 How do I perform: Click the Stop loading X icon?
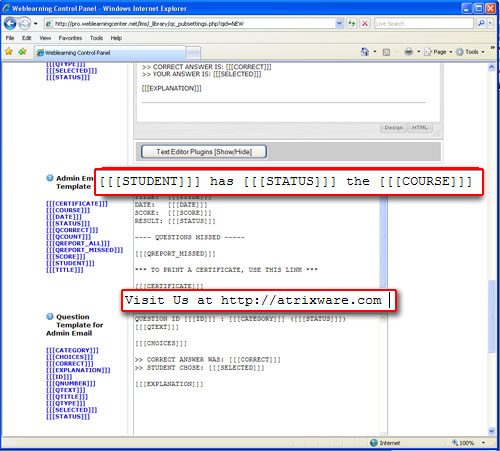[365, 24]
